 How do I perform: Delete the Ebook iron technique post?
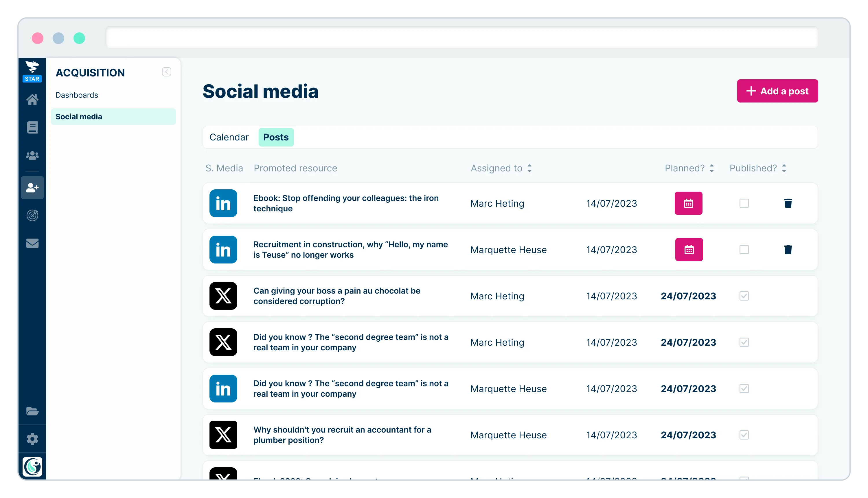788,203
